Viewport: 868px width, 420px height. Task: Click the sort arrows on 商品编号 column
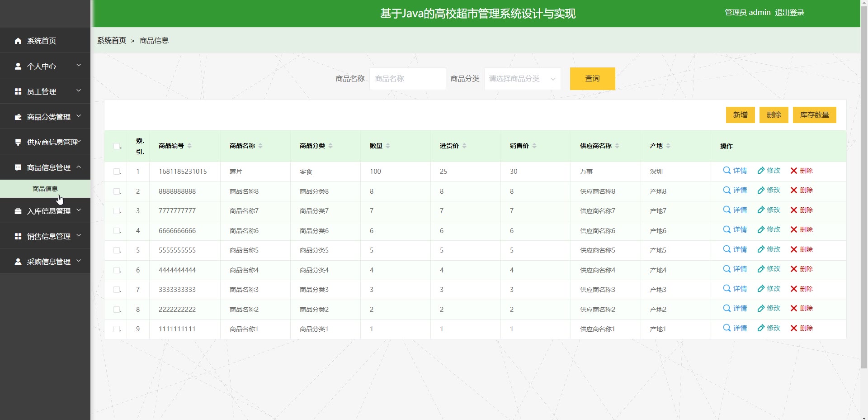coord(189,146)
